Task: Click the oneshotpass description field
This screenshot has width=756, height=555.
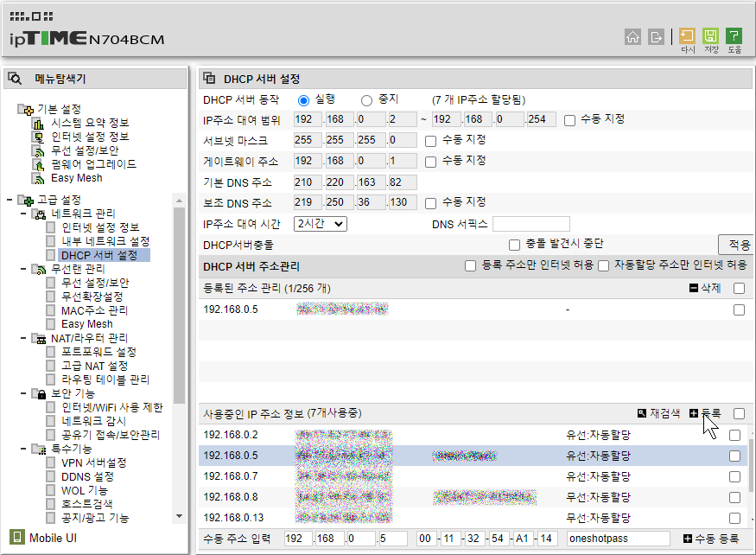Action: click(x=618, y=538)
